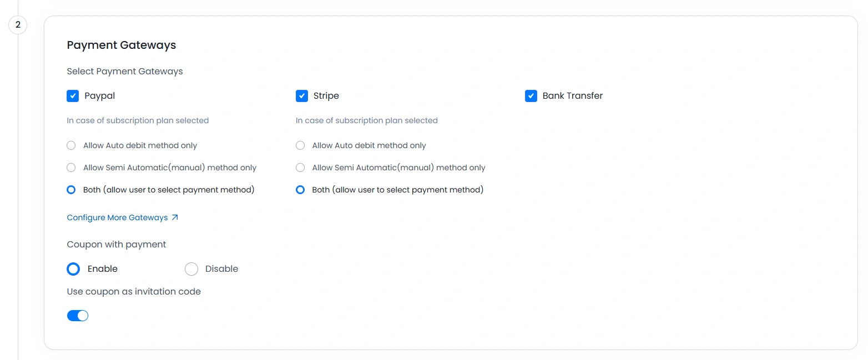Viewport: 868px width, 360px height.
Task: Select Allow Semi Automatic method only for Paypal
Action: coord(71,168)
